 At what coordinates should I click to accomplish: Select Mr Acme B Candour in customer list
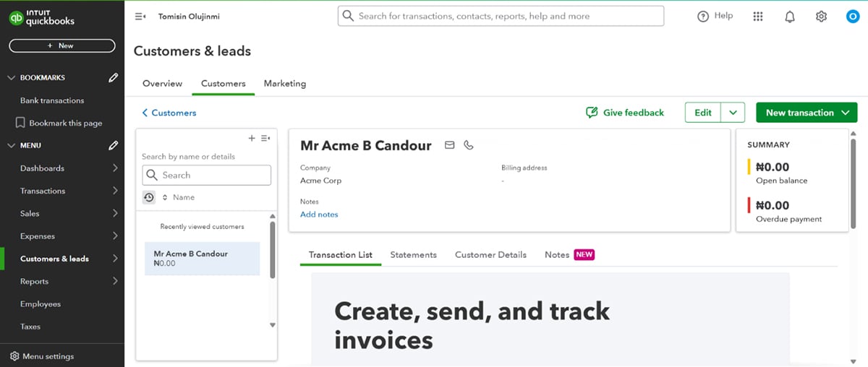(x=202, y=259)
